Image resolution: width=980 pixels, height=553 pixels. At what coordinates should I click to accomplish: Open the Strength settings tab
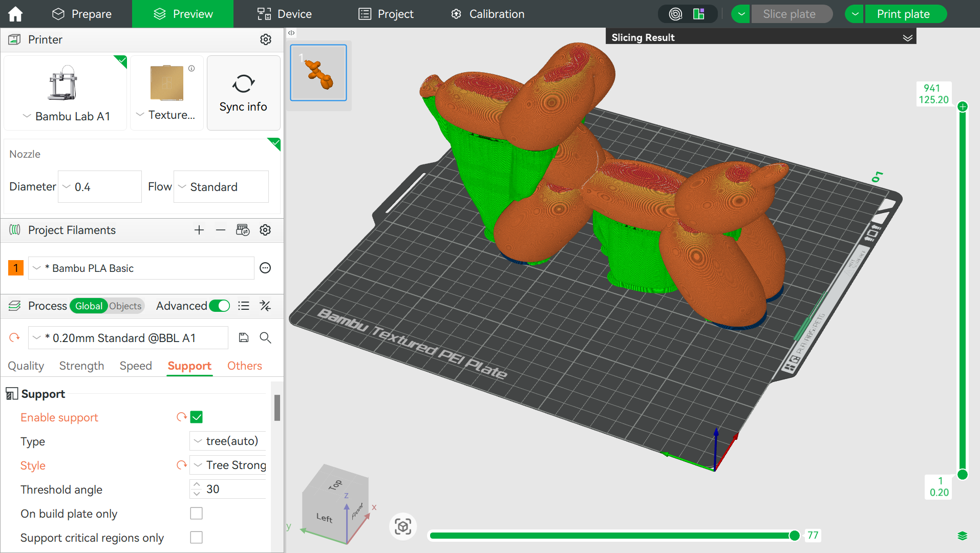point(81,366)
